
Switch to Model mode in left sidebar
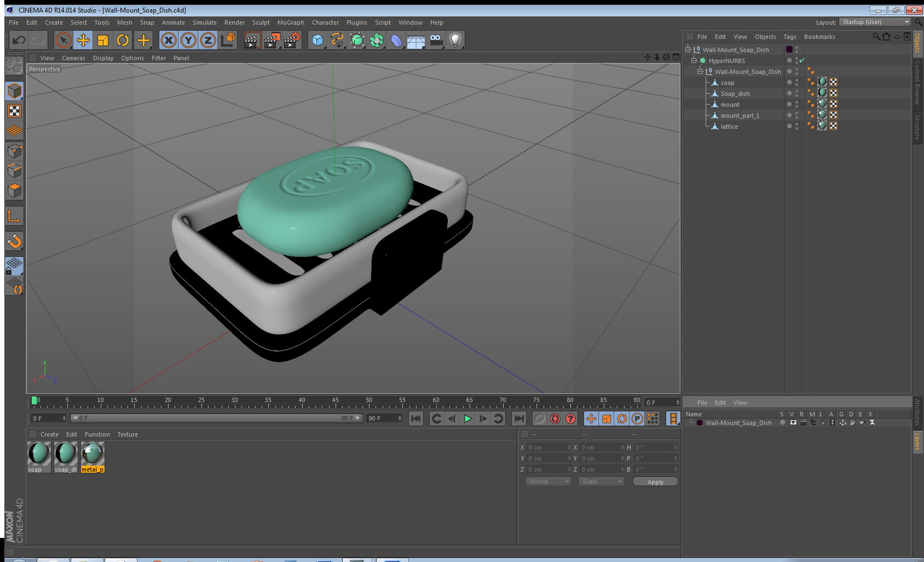[x=14, y=91]
